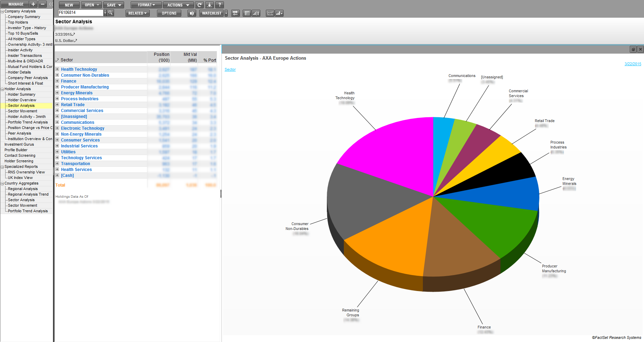The width and height of the screenshot is (644, 342).
Task: Click the refresh icon in the top toolbar
Action: click(x=199, y=5)
